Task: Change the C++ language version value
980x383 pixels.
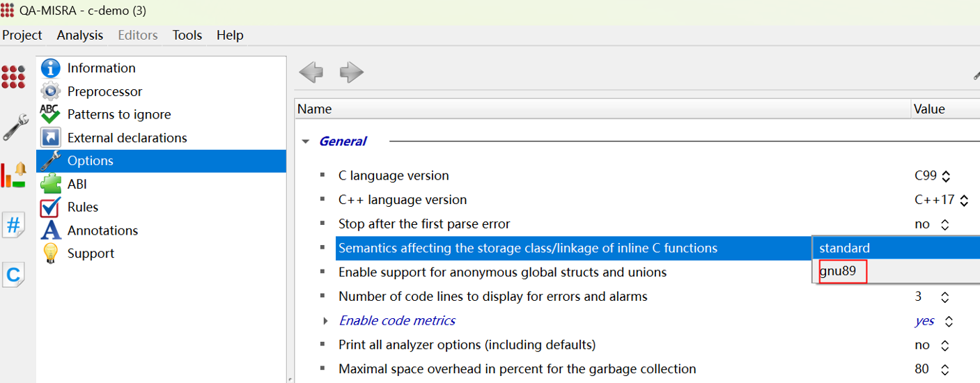Action: click(963, 201)
